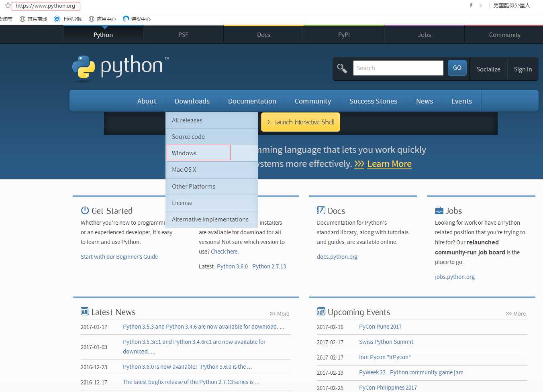Click the 男童酷似外星人 news headline
Image resolution: width=543 pixels, height=392 pixels.
[x=512, y=5]
